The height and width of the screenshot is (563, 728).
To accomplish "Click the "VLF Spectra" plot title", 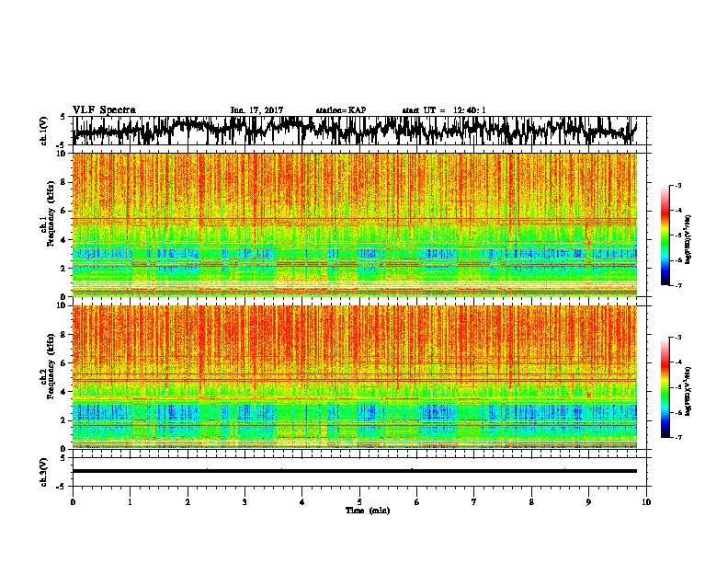I will pos(104,109).
